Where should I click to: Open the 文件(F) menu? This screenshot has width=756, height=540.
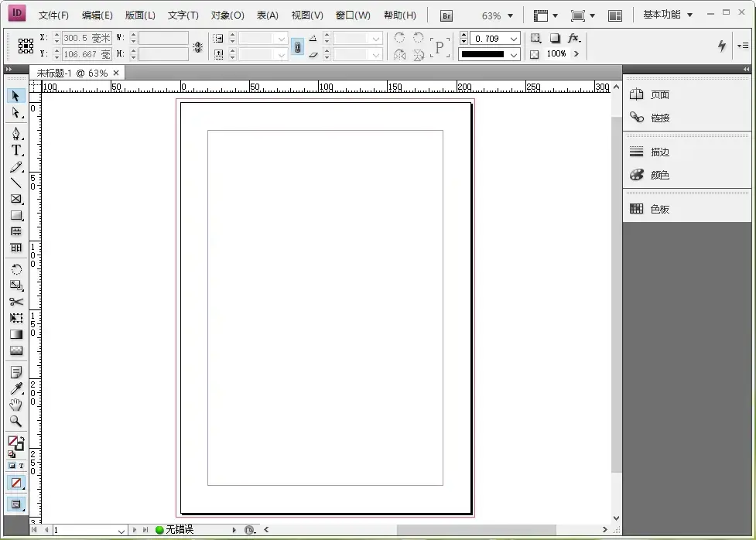point(53,15)
